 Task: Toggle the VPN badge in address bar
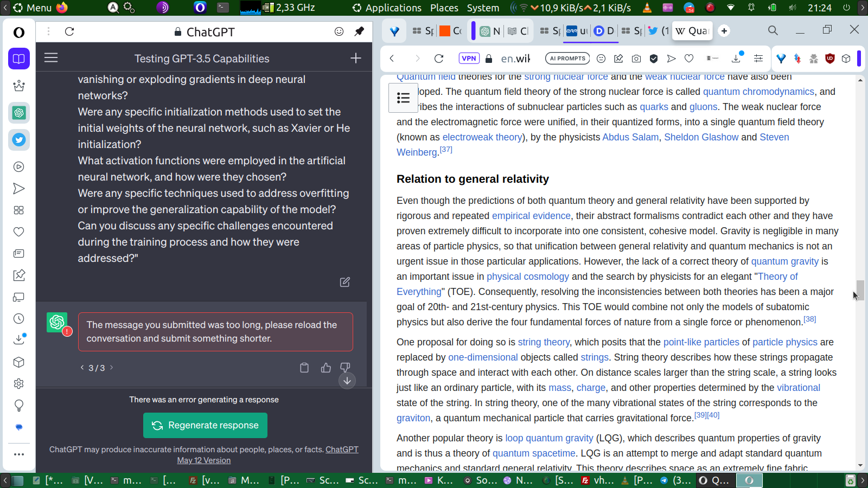pos(469,59)
